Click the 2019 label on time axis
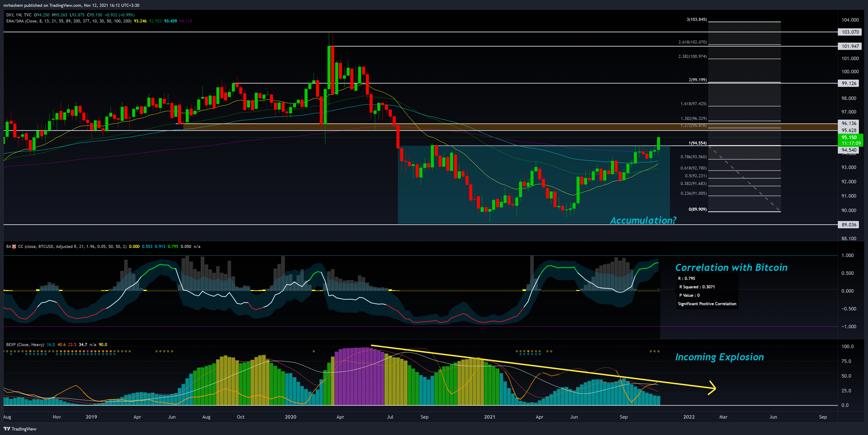The width and height of the screenshot is (868, 435). click(x=91, y=417)
